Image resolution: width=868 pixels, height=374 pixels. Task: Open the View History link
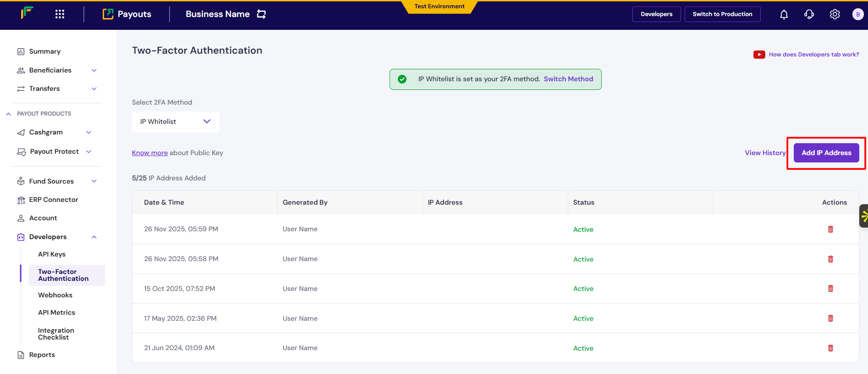tap(765, 153)
